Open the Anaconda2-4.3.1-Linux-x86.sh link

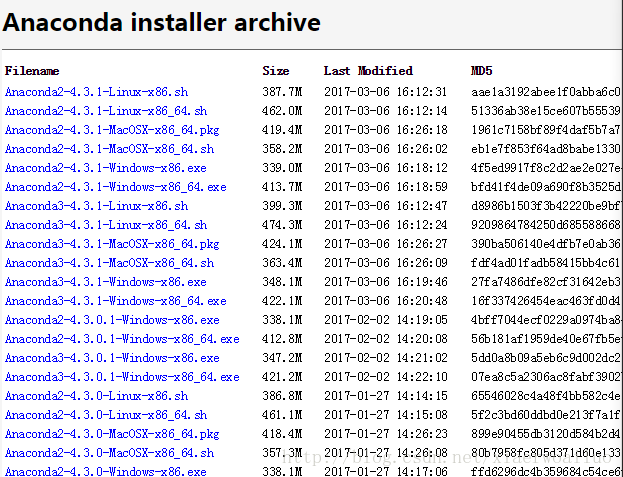pyautogui.click(x=97, y=92)
